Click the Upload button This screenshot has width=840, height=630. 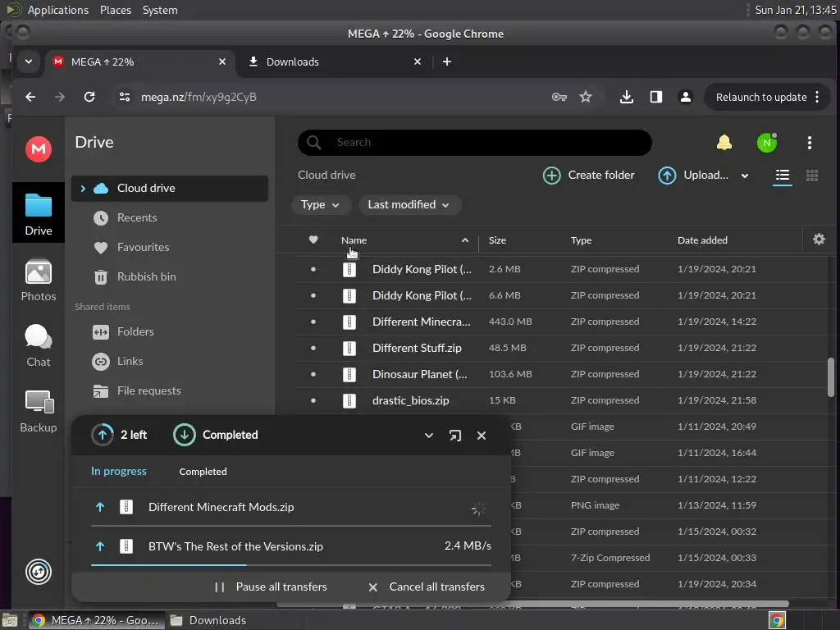692,176
